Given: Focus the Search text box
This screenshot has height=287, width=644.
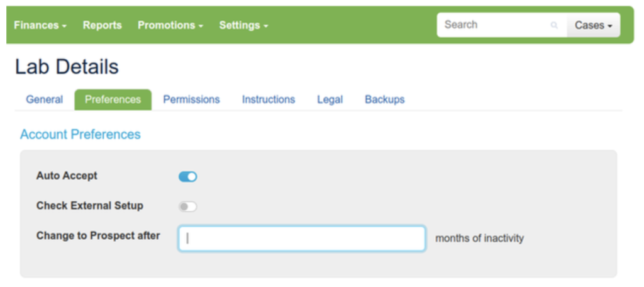Looking at the screenshot, I should 494,25.
